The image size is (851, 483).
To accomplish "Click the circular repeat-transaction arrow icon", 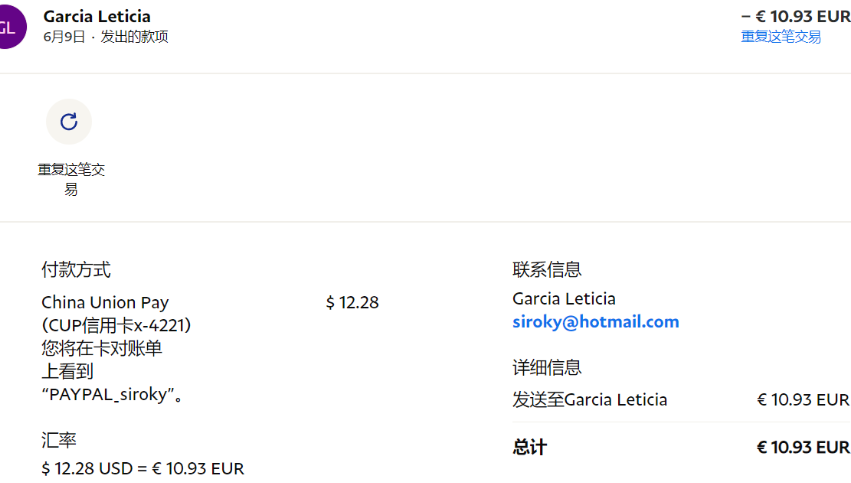I will (x=69, y=122).
